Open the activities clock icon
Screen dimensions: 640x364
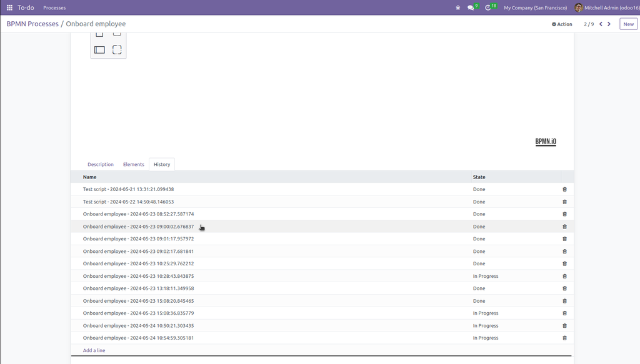487,7
